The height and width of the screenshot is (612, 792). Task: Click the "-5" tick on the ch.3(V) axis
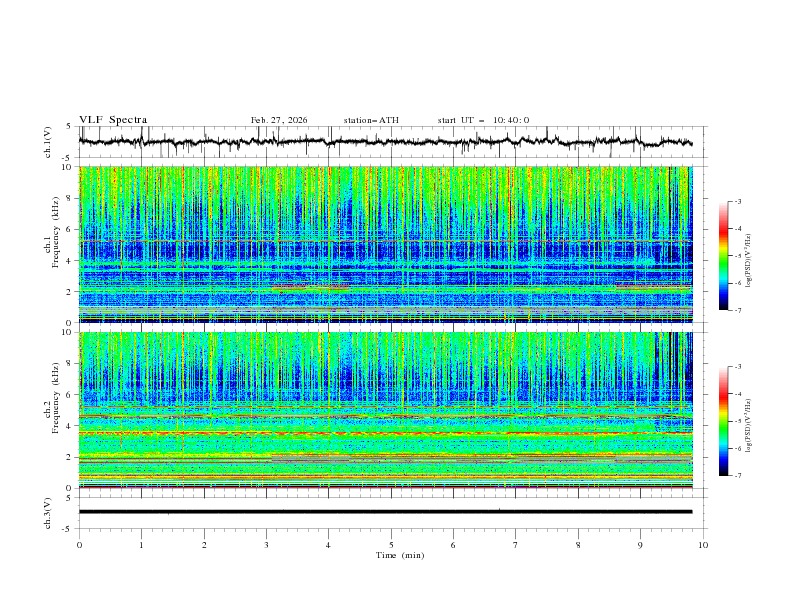(x=68, y=529)
